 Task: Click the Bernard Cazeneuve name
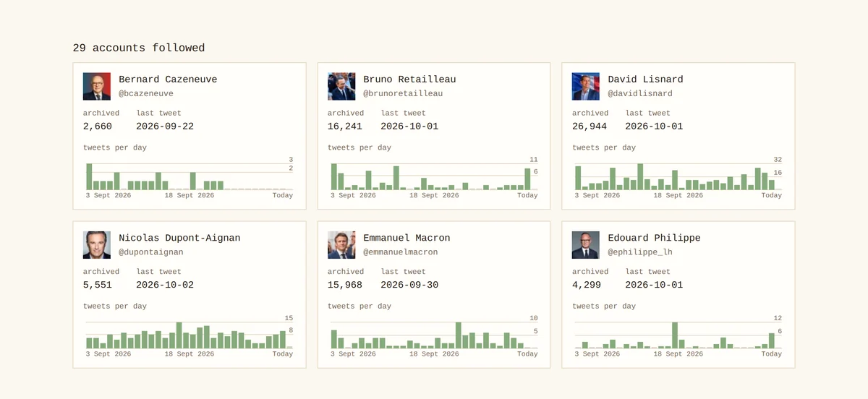[x=168, y=80]
